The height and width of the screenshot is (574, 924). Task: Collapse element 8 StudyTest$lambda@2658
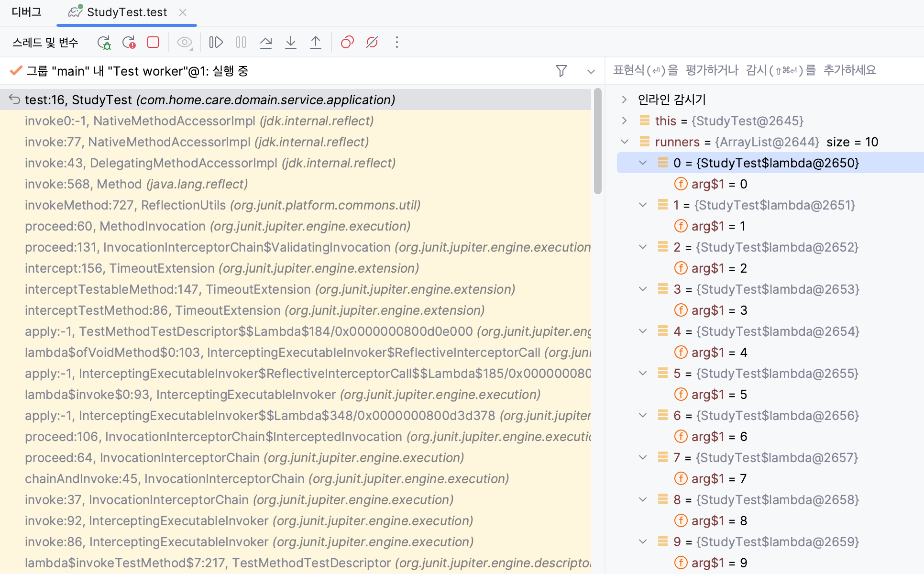pyautogui.click(x=643, y=499)
